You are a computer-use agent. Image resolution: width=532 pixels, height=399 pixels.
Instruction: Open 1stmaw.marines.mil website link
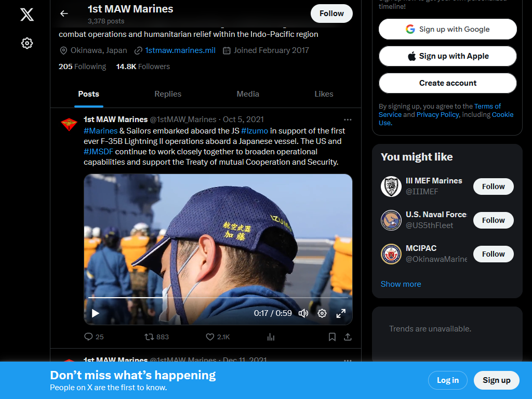[180, 50]
